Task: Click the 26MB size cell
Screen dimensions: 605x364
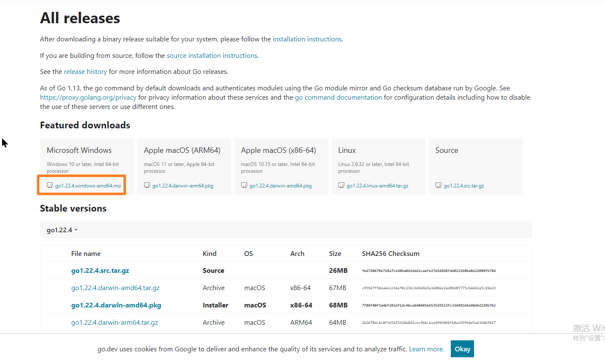Action: coord(338,270)
